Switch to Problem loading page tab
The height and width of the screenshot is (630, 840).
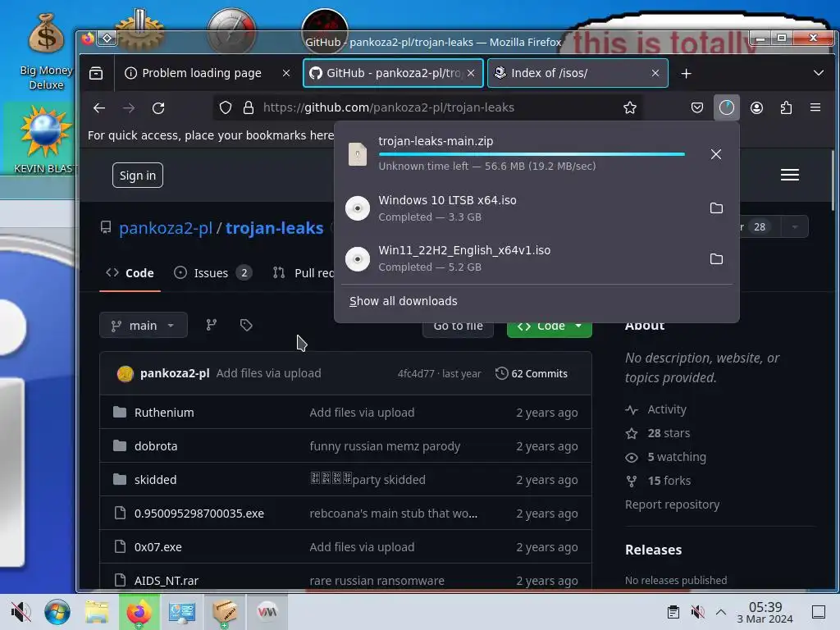pyautogui.click(x=202, y=73)
